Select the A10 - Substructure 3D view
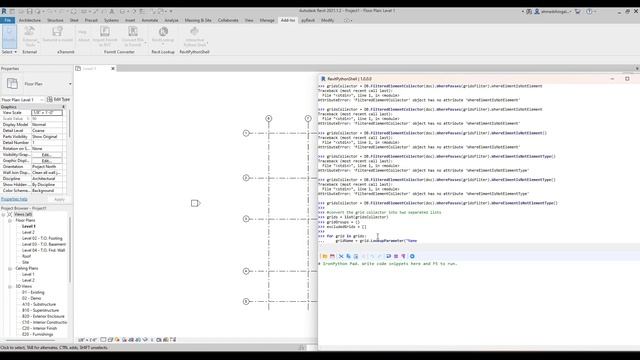Image resolution: width=640 pixels, height=360 pixels. [x=39, y=304]
